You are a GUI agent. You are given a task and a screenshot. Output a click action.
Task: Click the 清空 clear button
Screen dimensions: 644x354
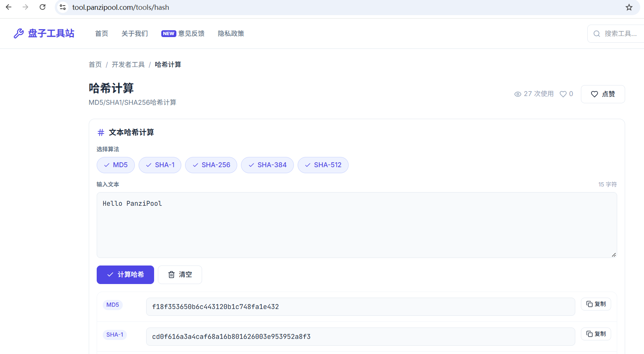click(180, 275)
